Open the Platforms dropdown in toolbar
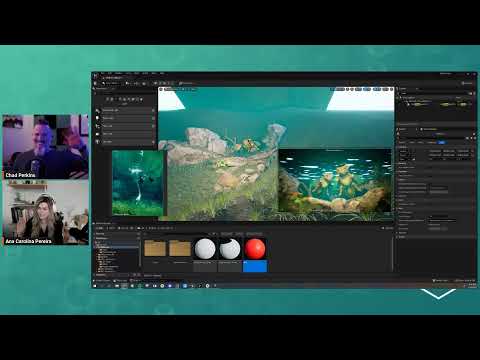 point(186,83)
